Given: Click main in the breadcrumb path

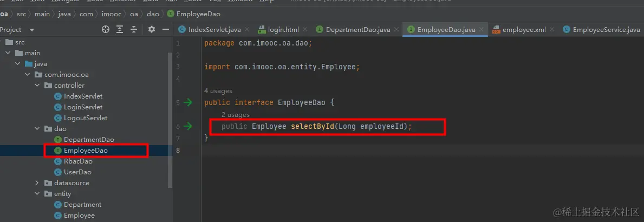Looking at the screenshot, I should (42, 14).
